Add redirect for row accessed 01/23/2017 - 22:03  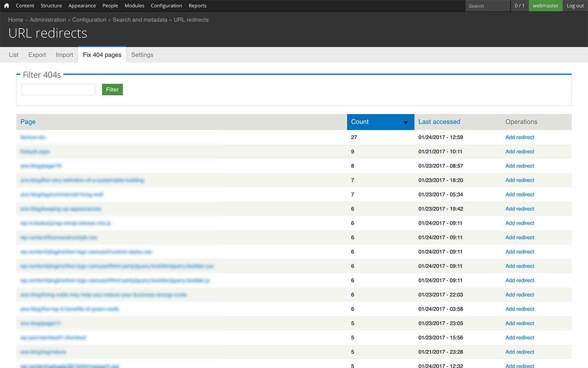[x=520, y=295]
